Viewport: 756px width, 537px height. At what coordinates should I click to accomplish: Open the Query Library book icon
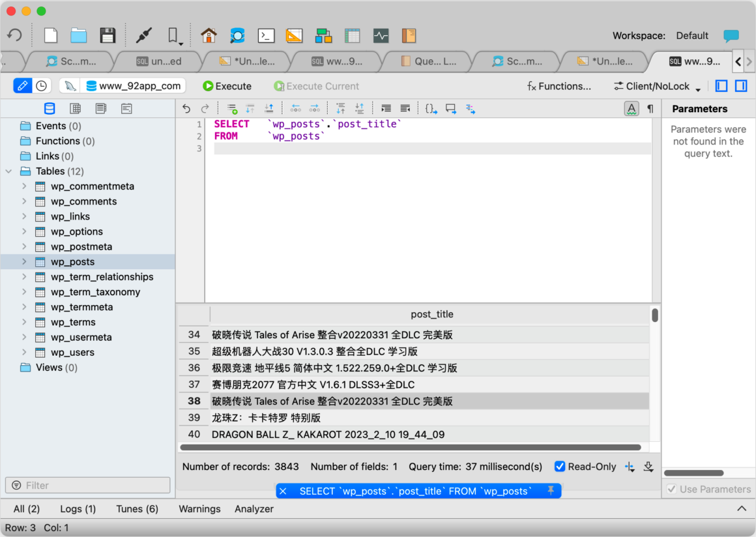click(x=409, y=35)
